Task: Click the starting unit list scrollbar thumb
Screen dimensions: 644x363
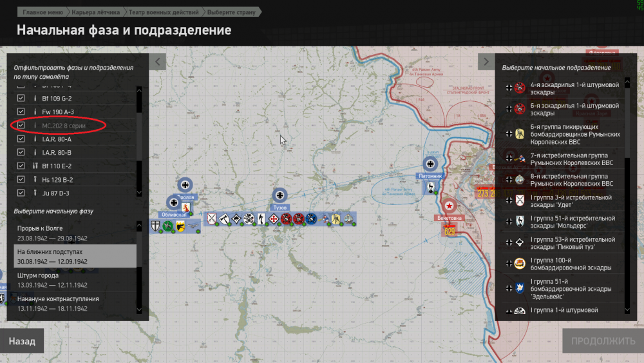Action: pos(627,122)
